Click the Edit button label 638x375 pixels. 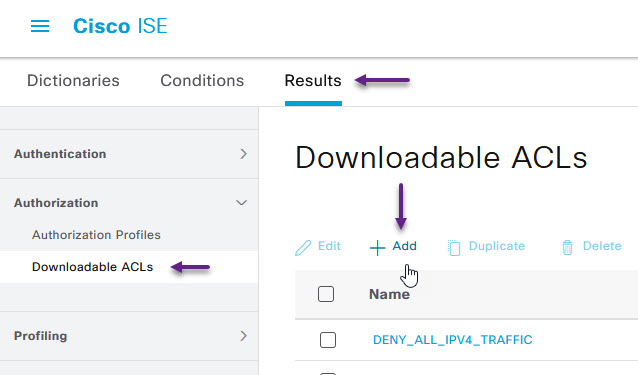[329, 246]
